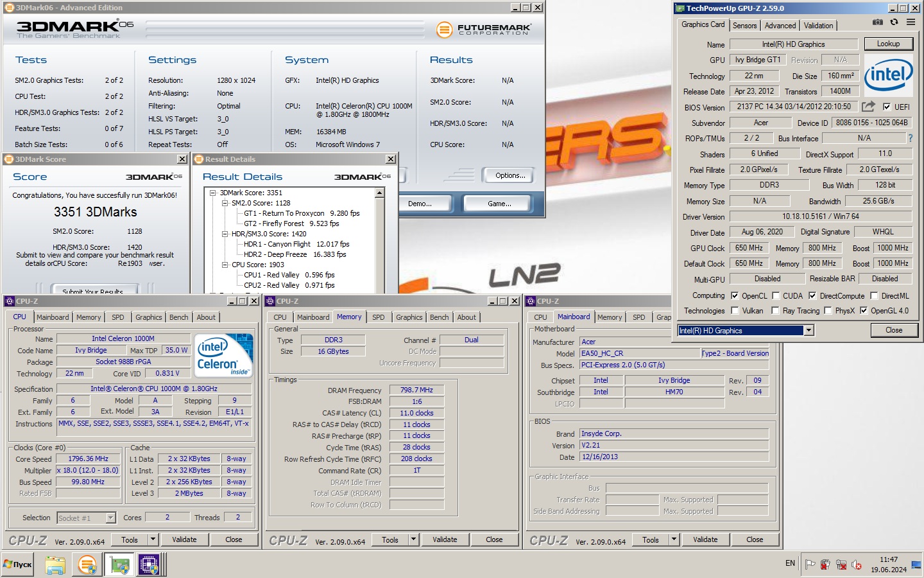Open Caches... no, About tab in CPU-Z processor window

206,317
